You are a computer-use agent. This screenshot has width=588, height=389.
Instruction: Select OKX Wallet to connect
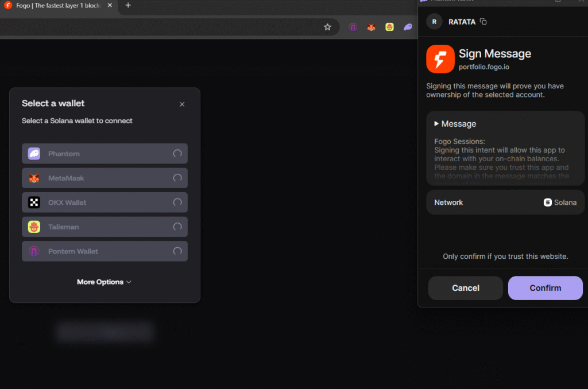point(105,203)
